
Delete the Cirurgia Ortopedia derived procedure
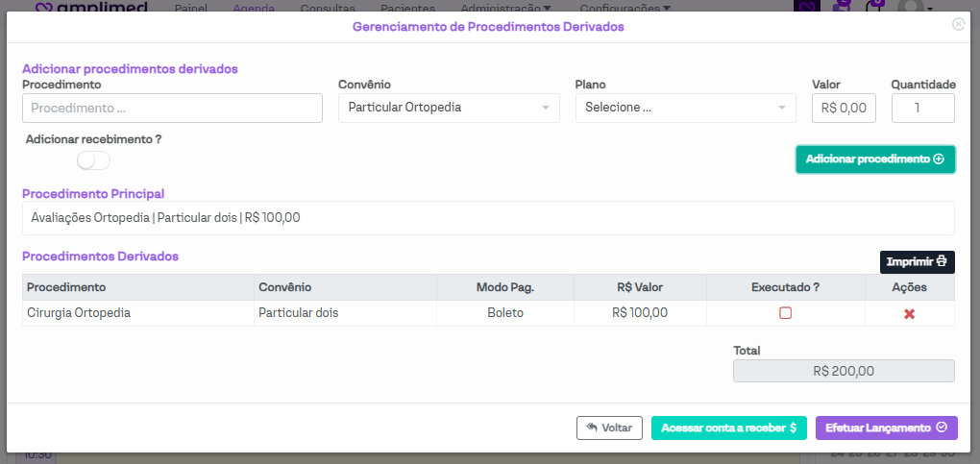pyautogui.click(x=909, y=313)
